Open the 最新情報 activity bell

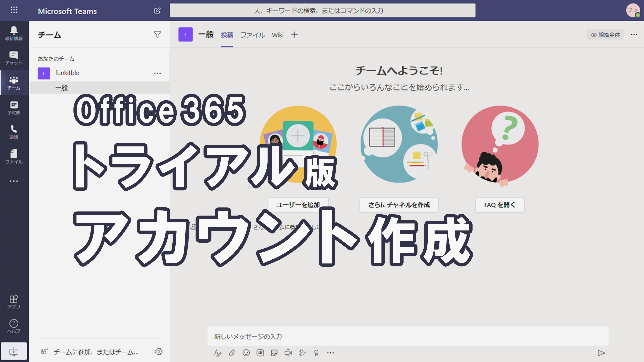(14, 33)
